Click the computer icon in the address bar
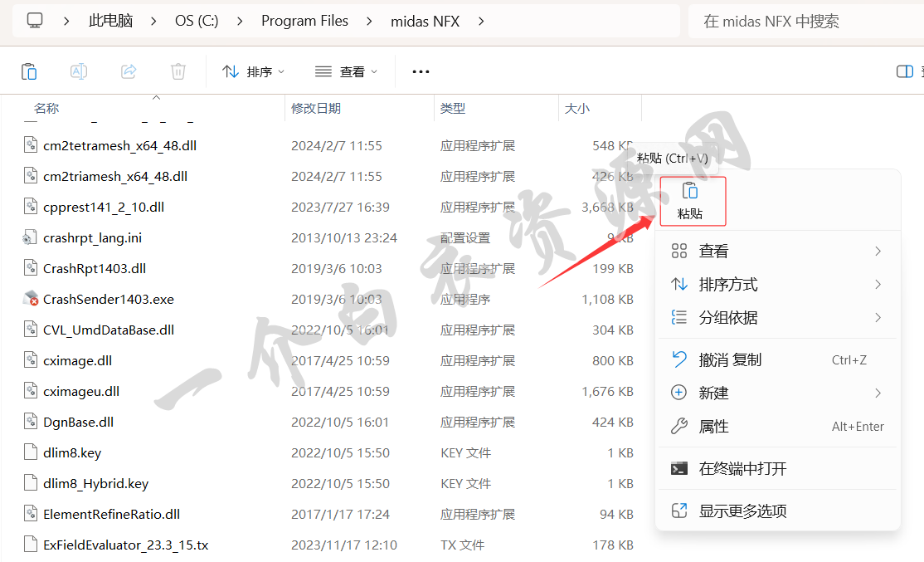The width and height of the screenshot is (924, 562). point(35,21)
